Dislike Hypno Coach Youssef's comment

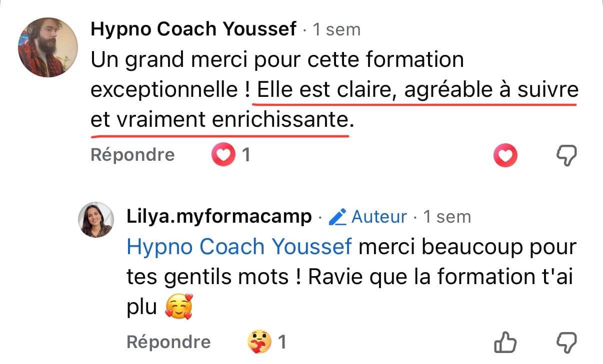[566, 156]
